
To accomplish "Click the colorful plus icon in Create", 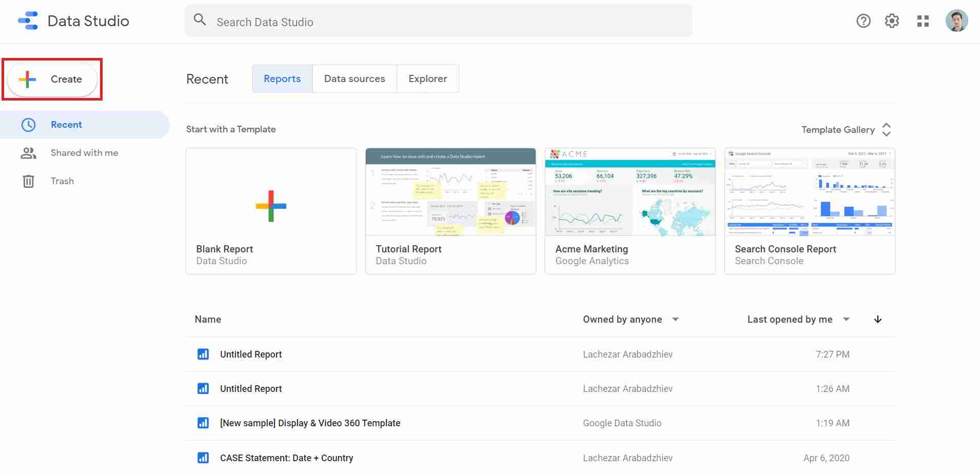I will point(27,79).
